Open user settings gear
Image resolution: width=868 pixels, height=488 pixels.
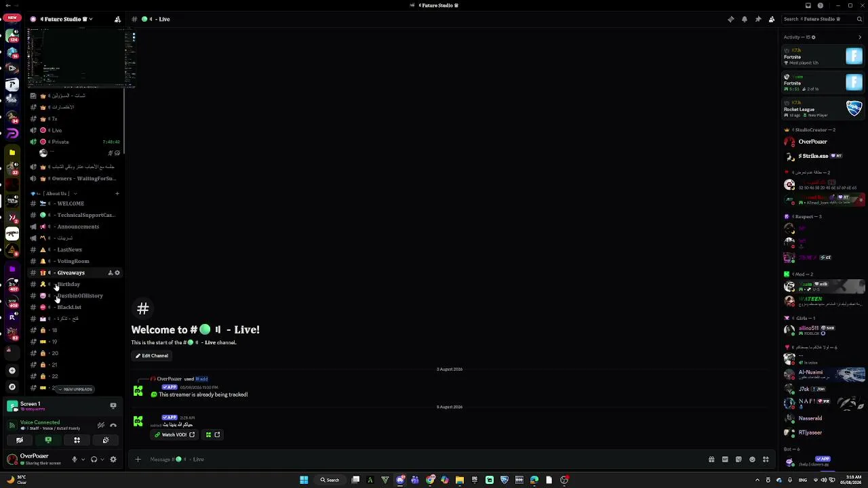[x=113, y=460]
